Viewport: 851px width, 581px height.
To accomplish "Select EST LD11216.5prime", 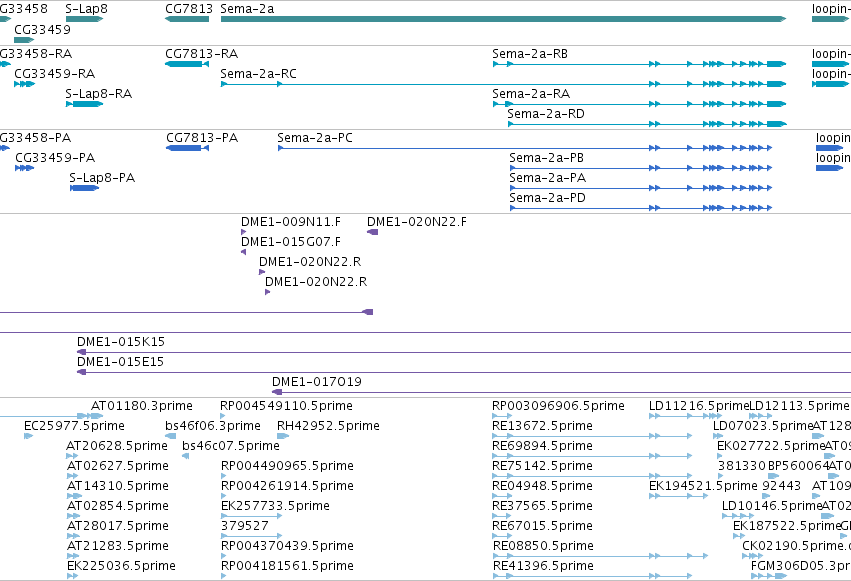I will coord(685,416).
